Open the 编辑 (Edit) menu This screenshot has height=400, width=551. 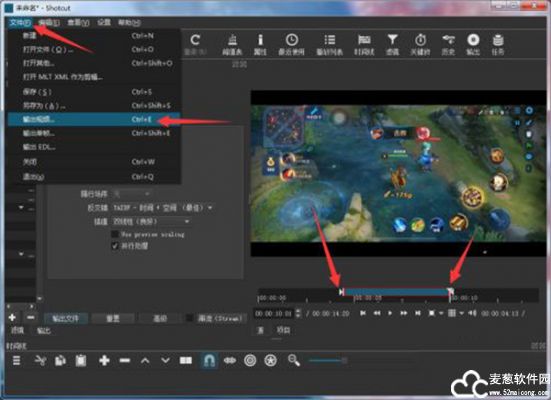click(49, 23)
